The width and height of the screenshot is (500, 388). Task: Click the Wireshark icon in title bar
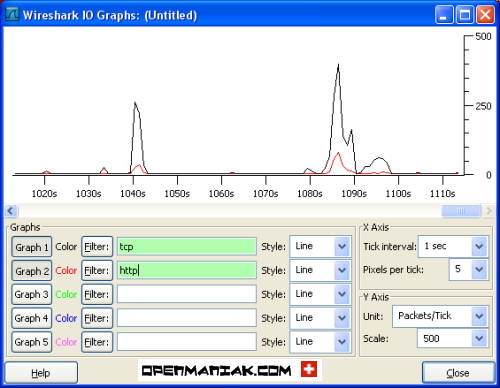pos(12,15)
